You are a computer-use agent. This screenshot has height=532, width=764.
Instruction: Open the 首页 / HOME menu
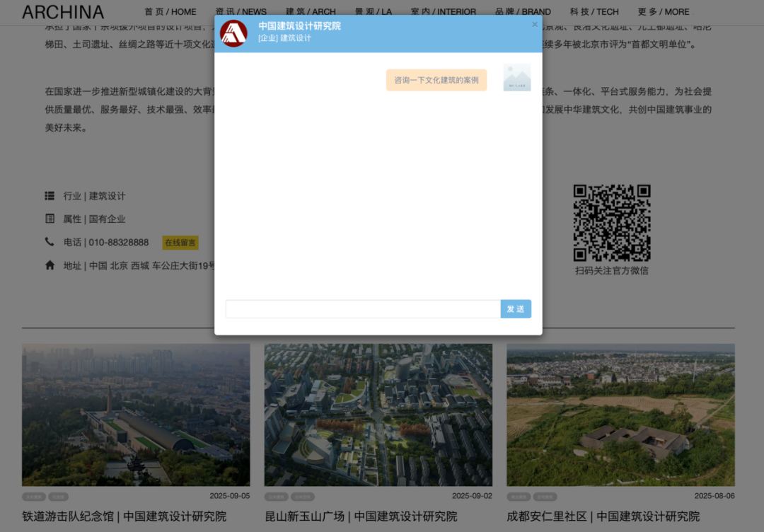tap(170, 12)
